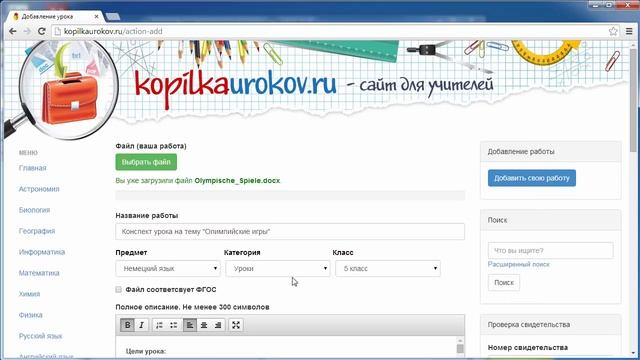This screenshot has height=360, width=640.
Task: Align text right in editor
Action: click(x=218, y=325)
